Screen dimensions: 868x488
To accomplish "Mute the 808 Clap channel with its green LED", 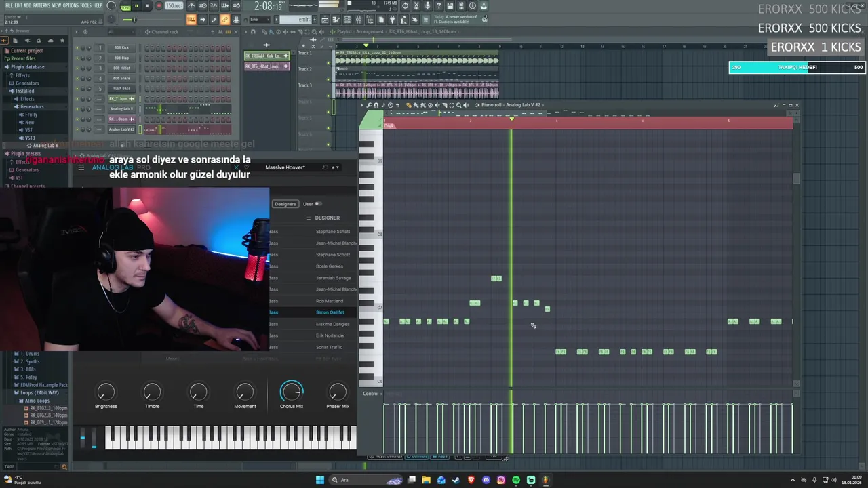I will (x=77, y=58).
